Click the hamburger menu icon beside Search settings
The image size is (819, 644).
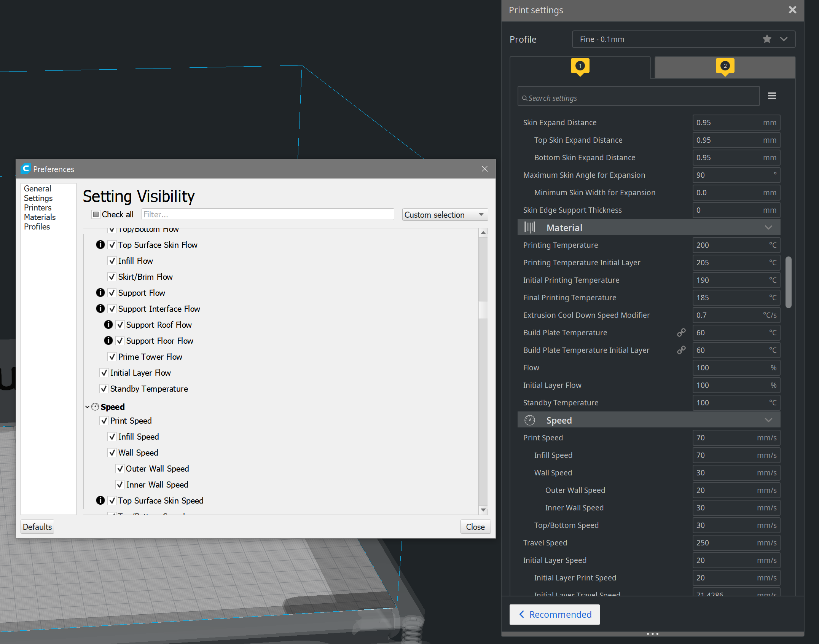pyautogui.click(x=771, y=96)
